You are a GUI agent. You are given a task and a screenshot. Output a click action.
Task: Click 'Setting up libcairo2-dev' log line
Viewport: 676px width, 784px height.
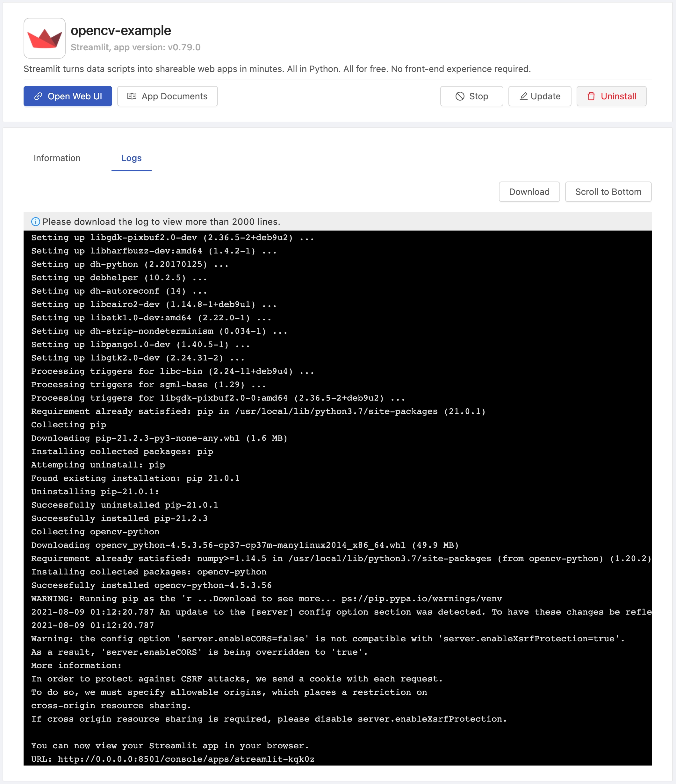point(154,304)
